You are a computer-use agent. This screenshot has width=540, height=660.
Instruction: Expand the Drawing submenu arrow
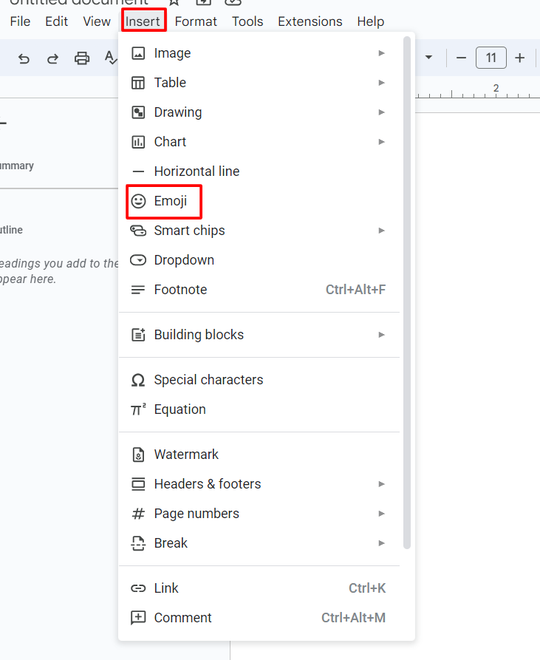pos(381,112)
